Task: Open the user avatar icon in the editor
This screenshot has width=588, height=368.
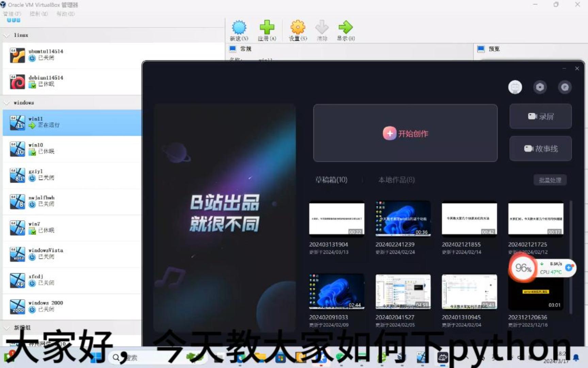Action: (515, 87)
